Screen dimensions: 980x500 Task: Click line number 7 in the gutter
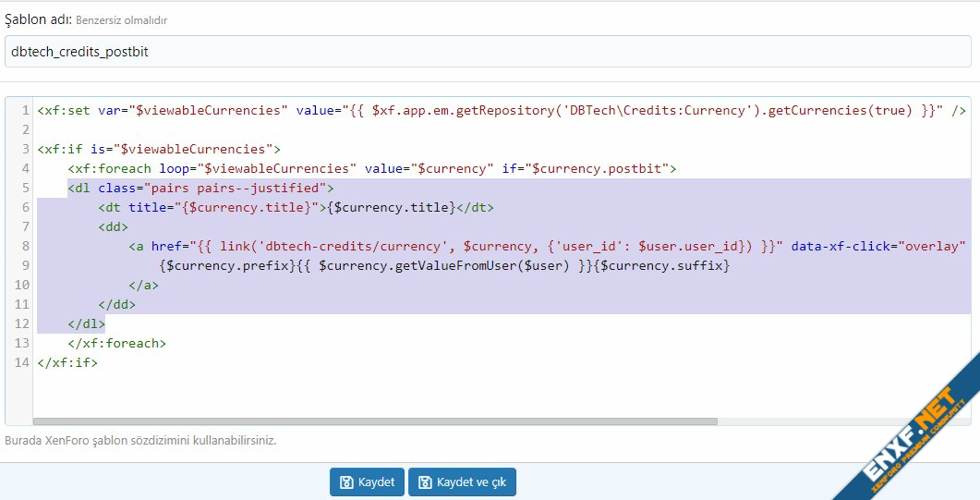pos(24,226)
